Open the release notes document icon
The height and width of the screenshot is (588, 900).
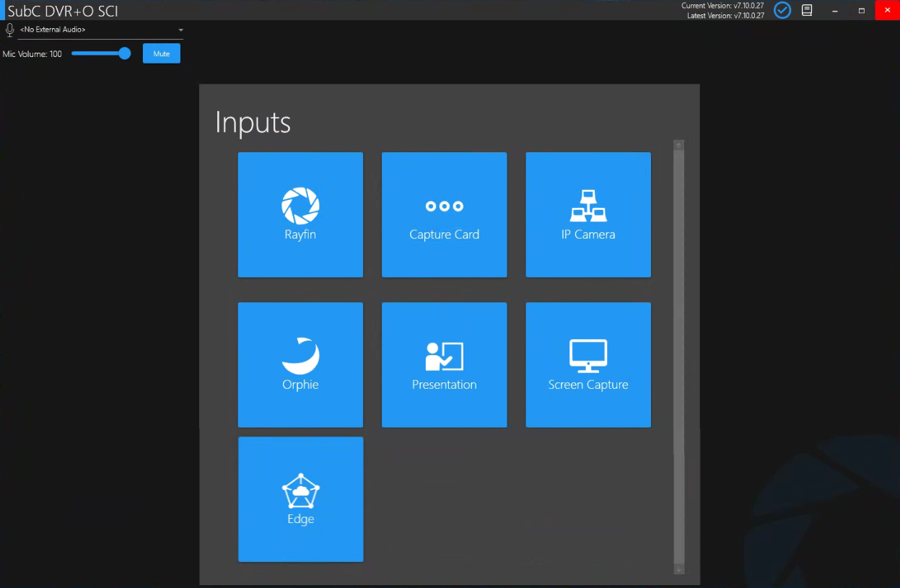click(807, 10)
